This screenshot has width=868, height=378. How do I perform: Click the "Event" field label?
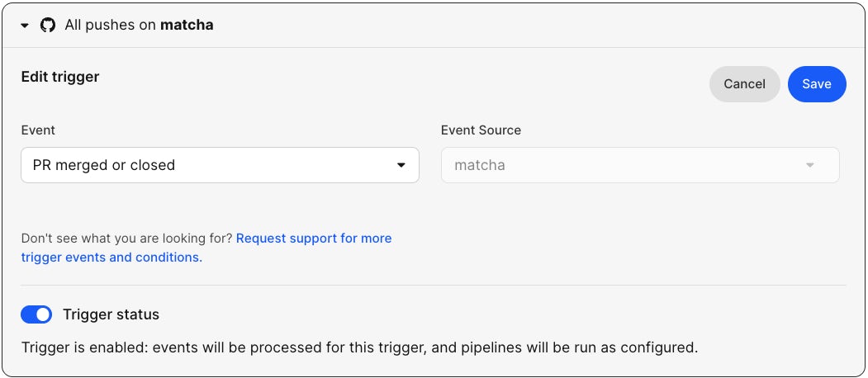38,130
